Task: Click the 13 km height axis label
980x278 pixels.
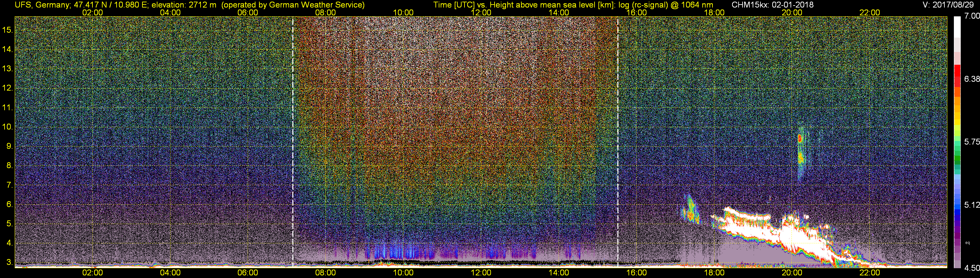Action: [7, 69]
